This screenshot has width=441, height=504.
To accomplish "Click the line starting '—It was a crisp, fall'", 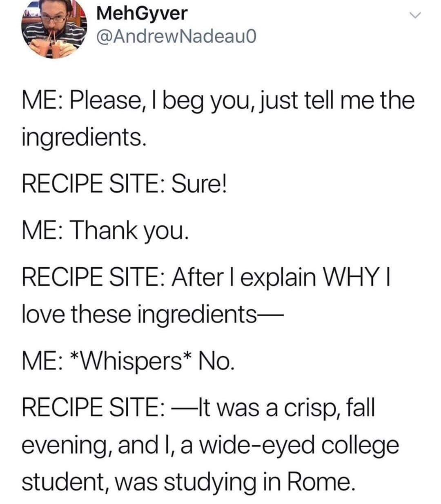I will click(199, 407).
